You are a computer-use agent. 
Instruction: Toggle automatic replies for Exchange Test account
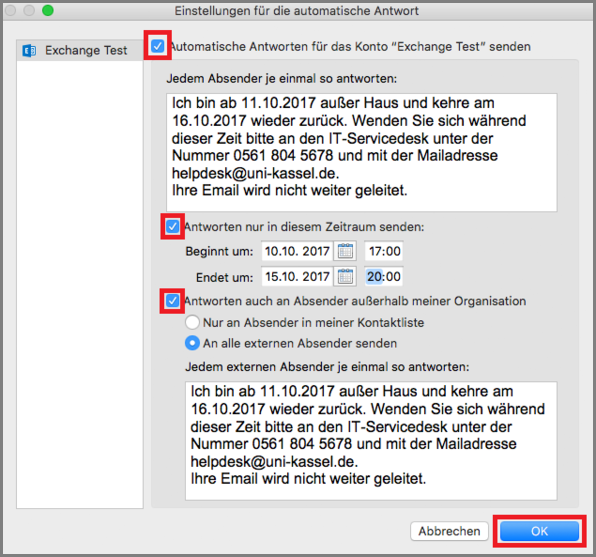pyautogui.click(x=157, y=46)
